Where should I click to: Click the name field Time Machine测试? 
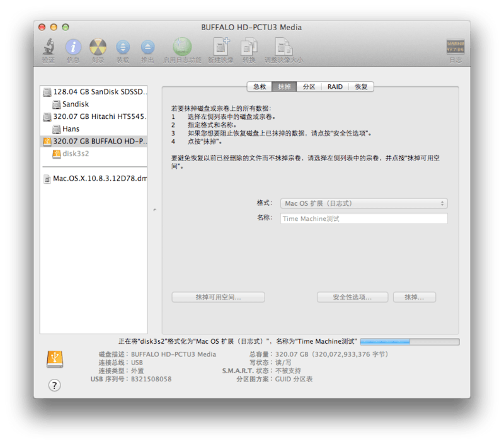point(364,218)
